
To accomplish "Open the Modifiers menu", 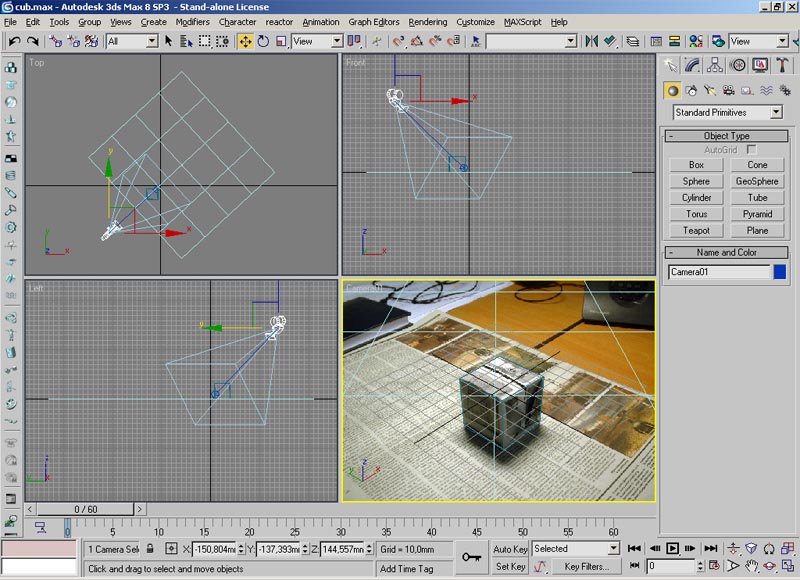I will point(192,22).
